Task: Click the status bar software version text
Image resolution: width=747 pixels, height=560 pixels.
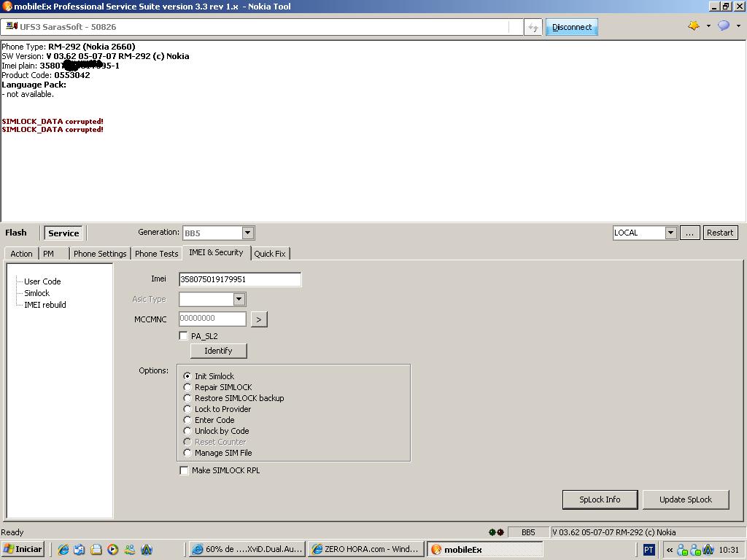Action: pyautogui.click(x=614, y=532)
